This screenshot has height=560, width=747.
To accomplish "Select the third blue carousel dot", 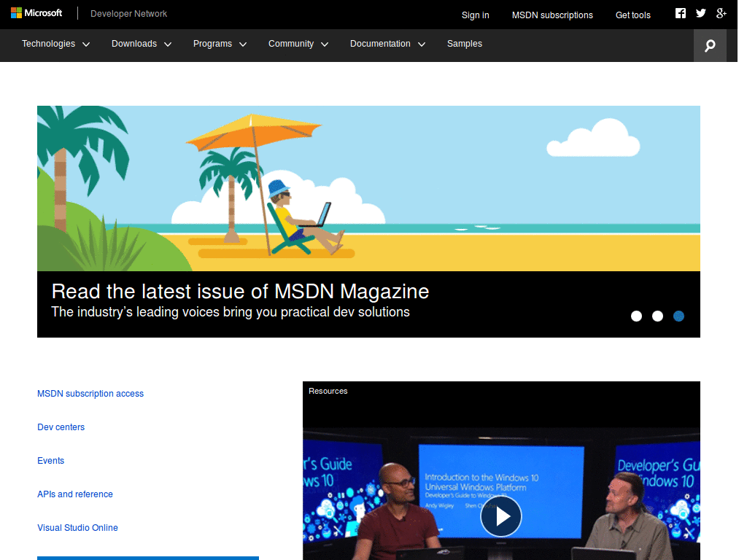I will [678, 316].
